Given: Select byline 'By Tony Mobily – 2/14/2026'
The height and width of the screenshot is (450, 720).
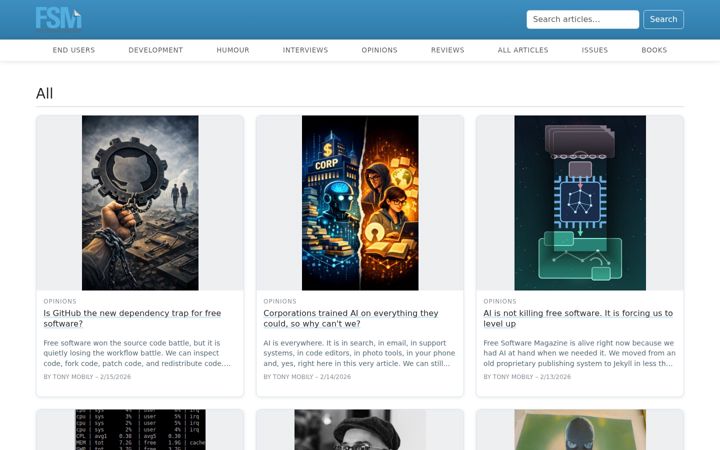Looking at the screenshot, I should pos(307,377).
